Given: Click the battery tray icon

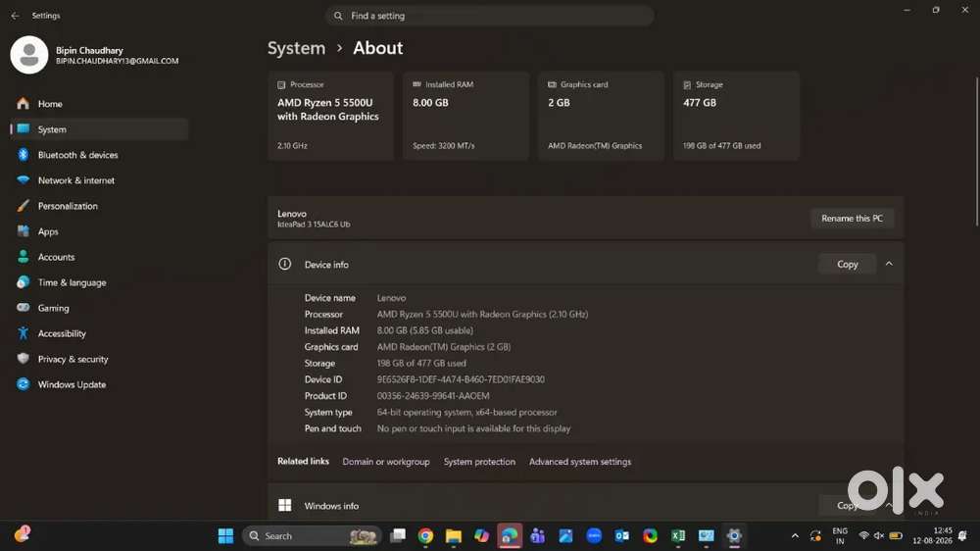Looking at the screenshot, I should coord(896,536).
